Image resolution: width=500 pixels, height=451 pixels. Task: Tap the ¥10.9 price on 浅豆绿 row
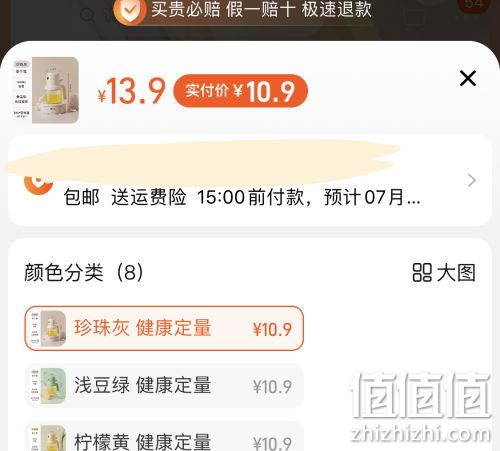click(272, 387)
